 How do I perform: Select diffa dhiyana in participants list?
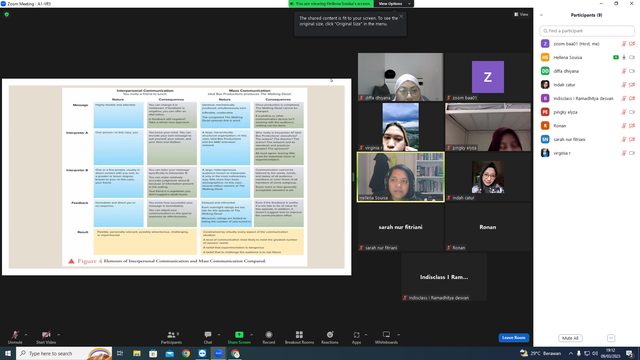pos(587,71)
